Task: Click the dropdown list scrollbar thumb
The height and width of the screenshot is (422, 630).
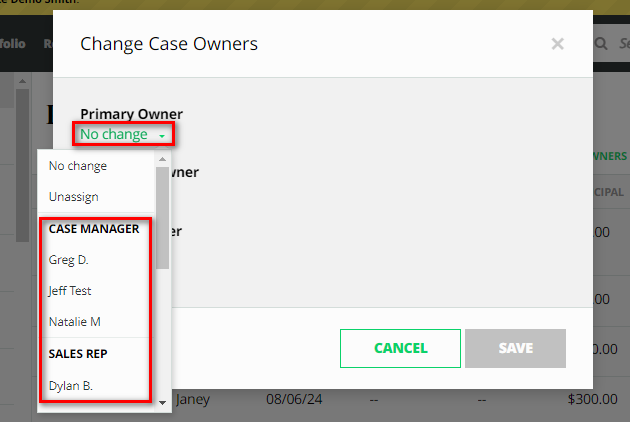Action: tap(163, 218)
